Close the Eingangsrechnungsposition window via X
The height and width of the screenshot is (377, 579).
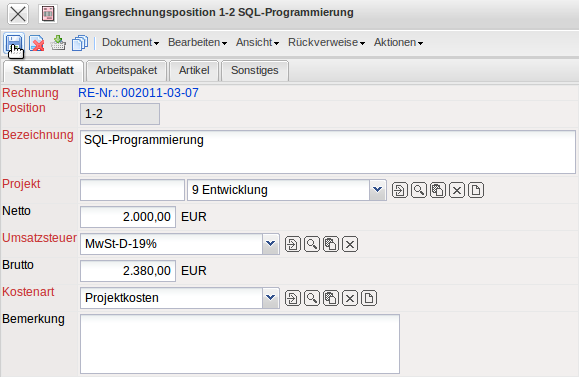tap(18, 14)
